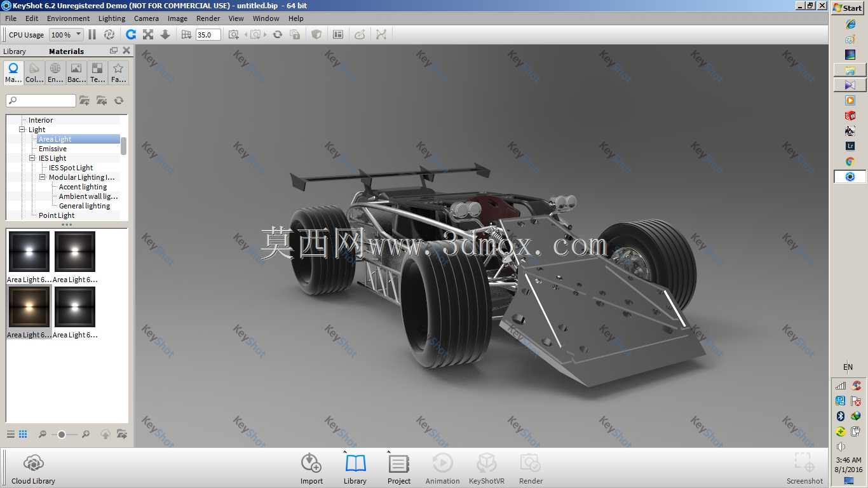Collapse the IES Light tree node
This screenshot has height=488, width=868.
32,158
